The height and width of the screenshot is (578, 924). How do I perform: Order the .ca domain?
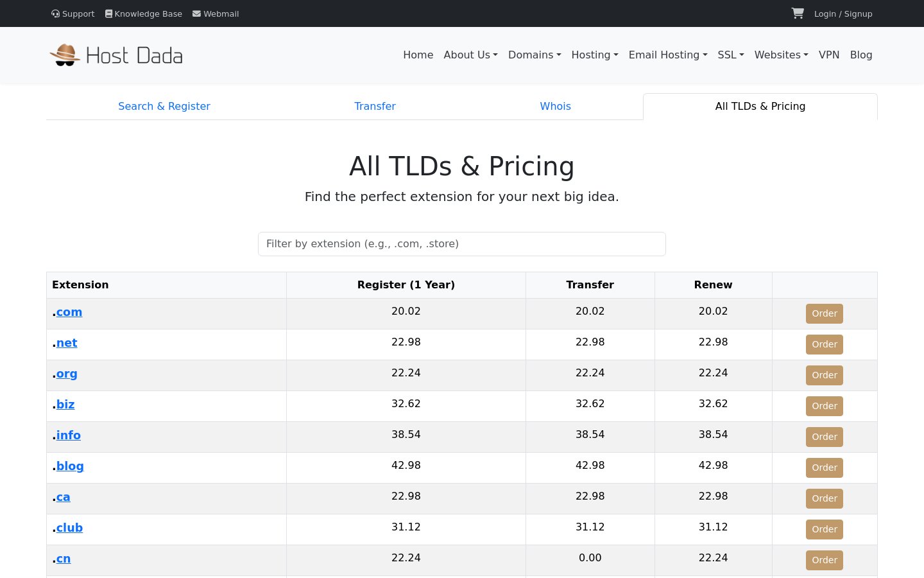click(x=825, y=498)
